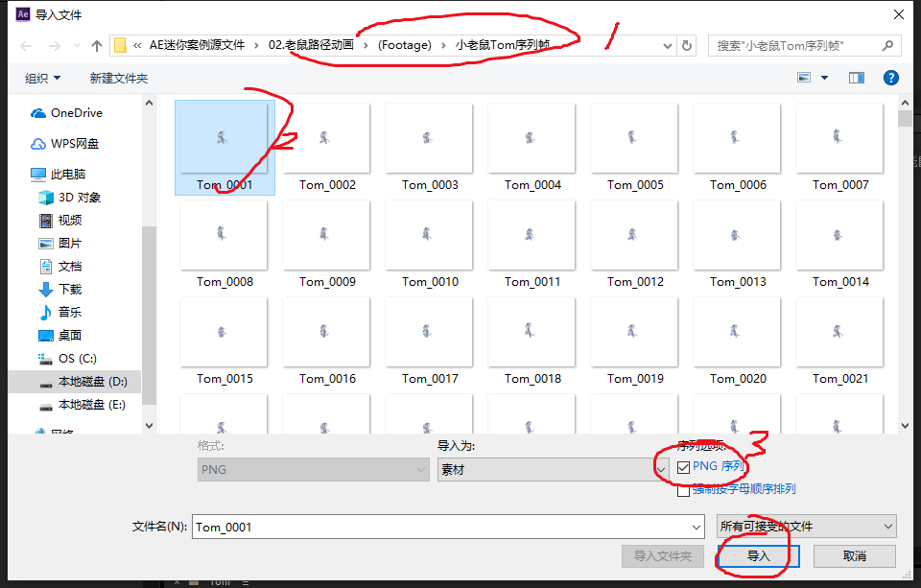Viewport: 921px width, 588px height.
Task: Select the Tom_0010 thumbnail
Action: pyautogui.click(x=430, y=244)
